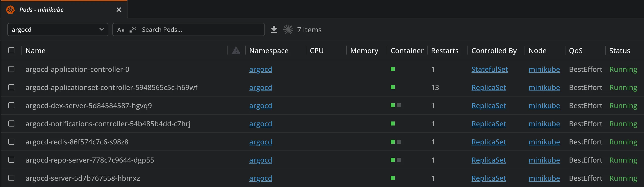The width and height of the screenshot is (644, 187).
Task: Open pod argocd-repo-server-778c7c9644-dgp55
Action: [90, 160]
